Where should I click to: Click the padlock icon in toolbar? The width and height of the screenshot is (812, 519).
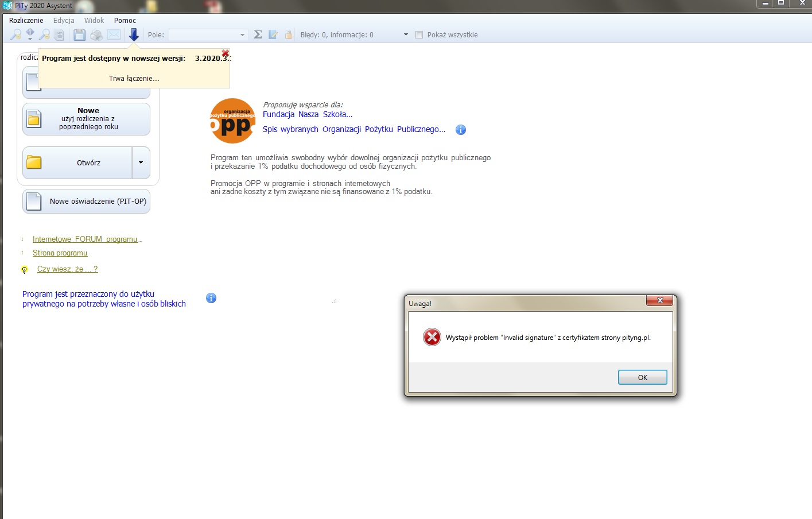click(x=289, y=35)
